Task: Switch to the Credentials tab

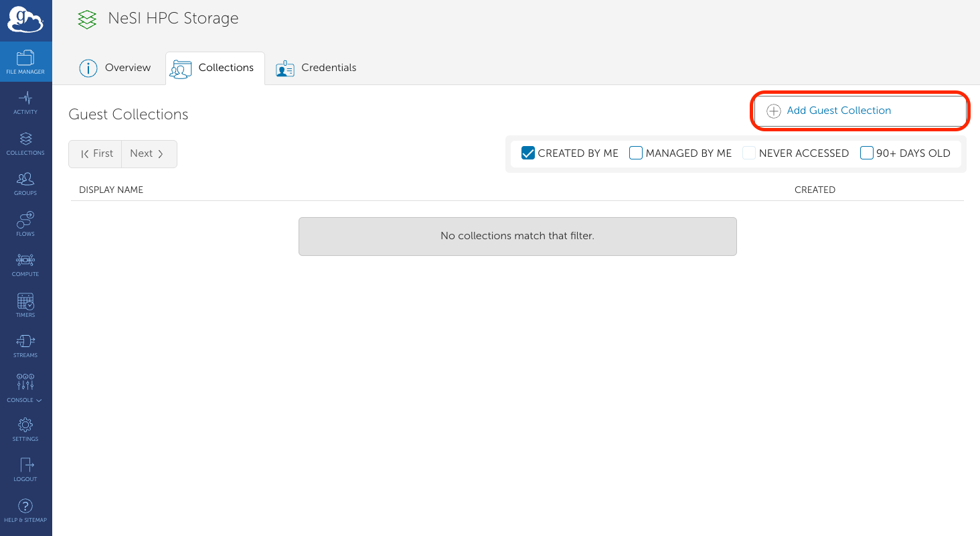Action: click(316, 68)
